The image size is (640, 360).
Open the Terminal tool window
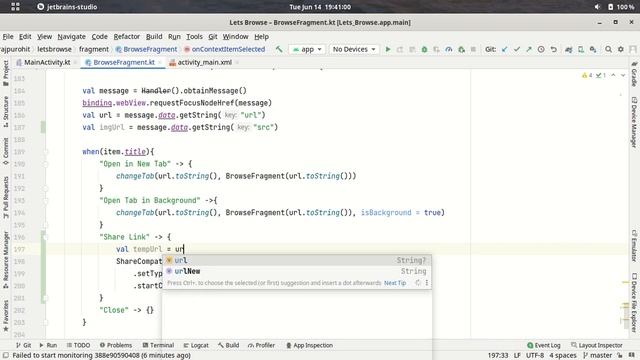158,345
